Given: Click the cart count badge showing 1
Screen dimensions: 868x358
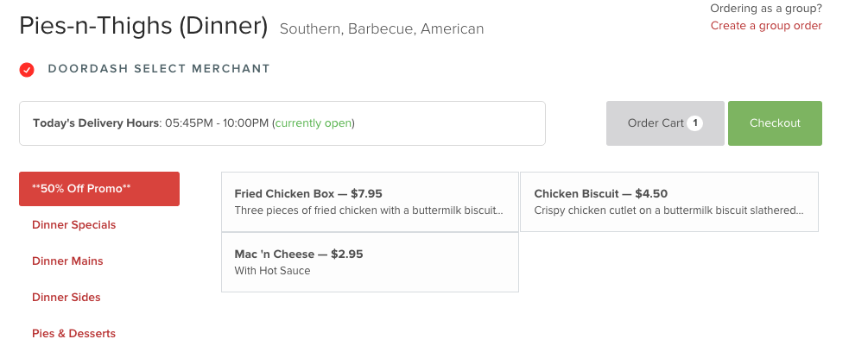Looking at the screenshot, I should [694, 122].
